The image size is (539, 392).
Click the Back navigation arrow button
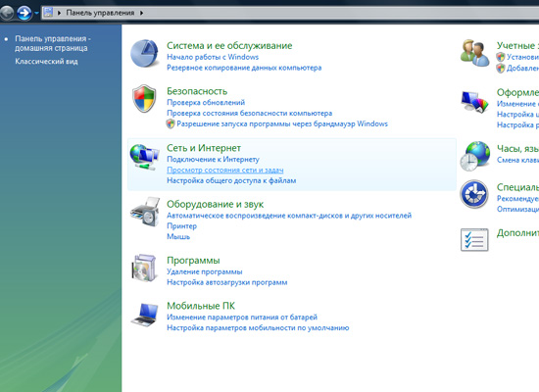[6, 13]
